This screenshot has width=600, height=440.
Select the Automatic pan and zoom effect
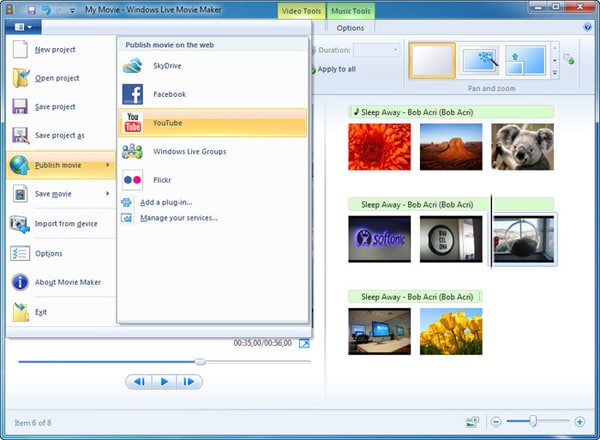(480, 60)
